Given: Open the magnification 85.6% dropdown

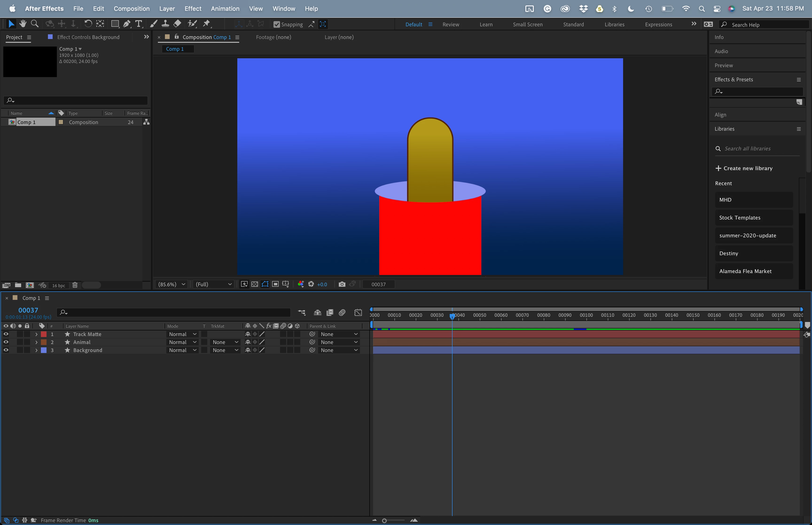Looking at the screenshot, I should 172,284.
